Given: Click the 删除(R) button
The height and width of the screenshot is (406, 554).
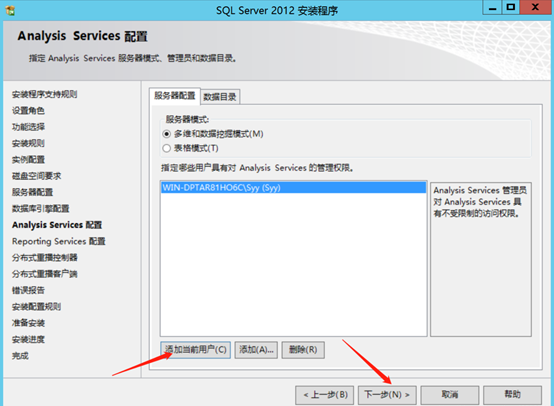Looking at the screenshot, I should pyautogui.click(x=303, y=350).
